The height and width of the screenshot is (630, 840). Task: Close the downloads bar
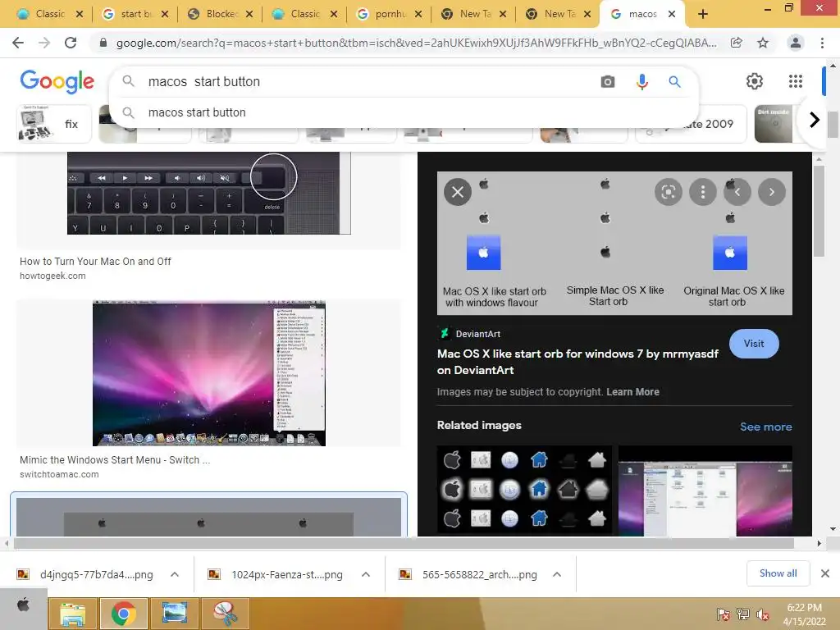[x=825, y=573]
